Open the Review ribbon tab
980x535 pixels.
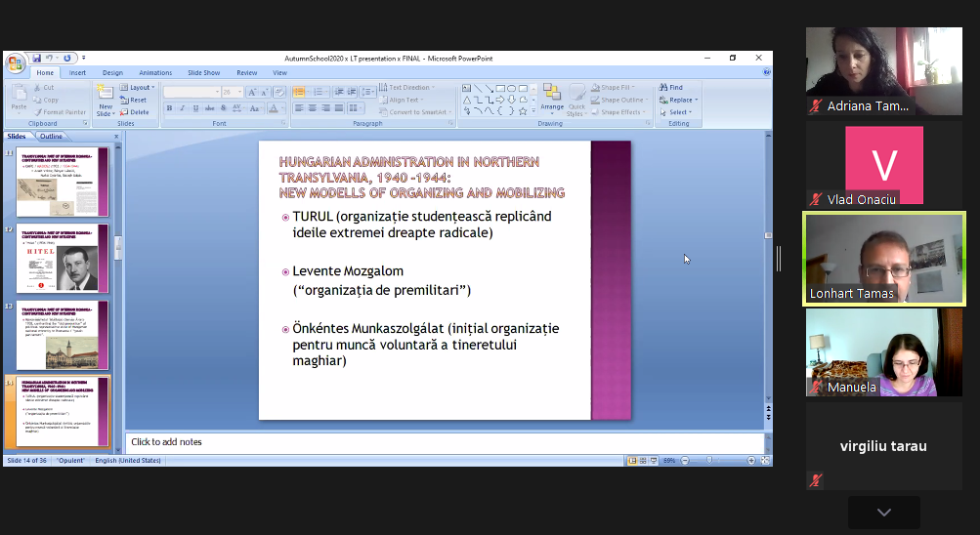coord(247,73)
